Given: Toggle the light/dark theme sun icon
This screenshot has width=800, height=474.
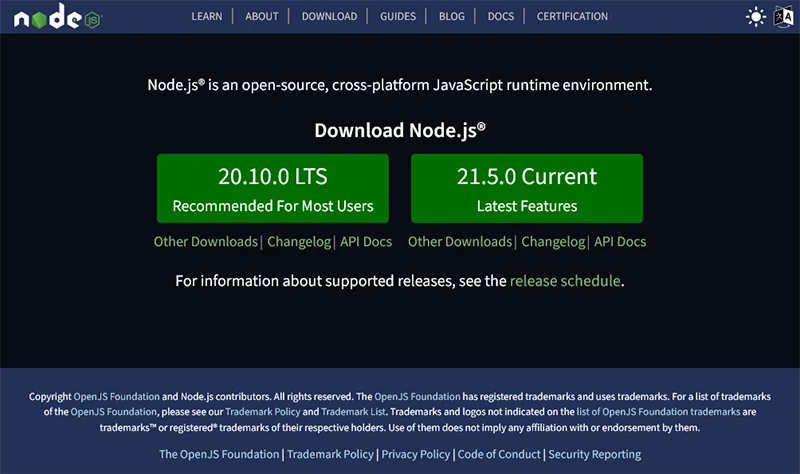Looking at the screenshot, I should pyautogui.click(x=756, y=17).
